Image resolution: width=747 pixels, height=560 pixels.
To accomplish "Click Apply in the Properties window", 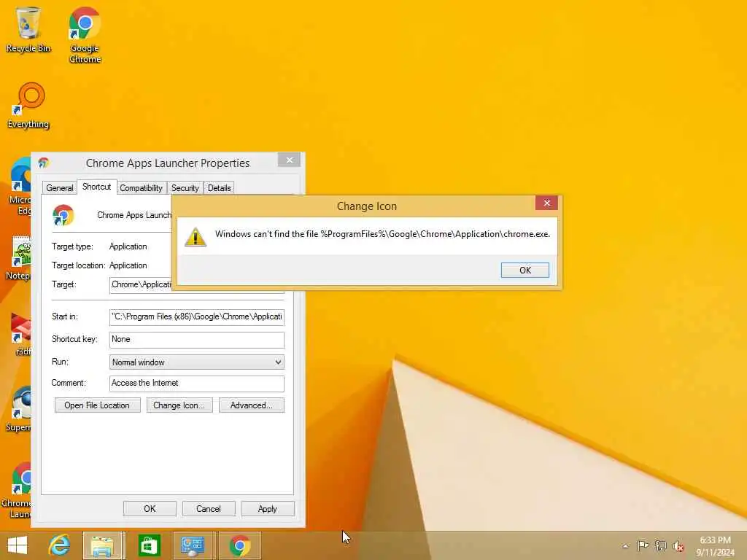I will click(268, 508).
